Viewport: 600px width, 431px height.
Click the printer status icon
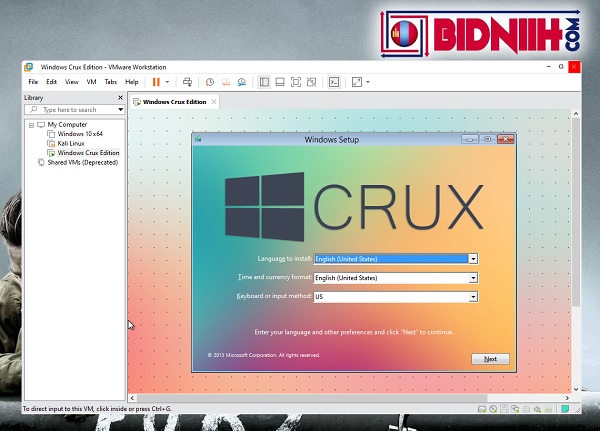(x=527, y=409)
